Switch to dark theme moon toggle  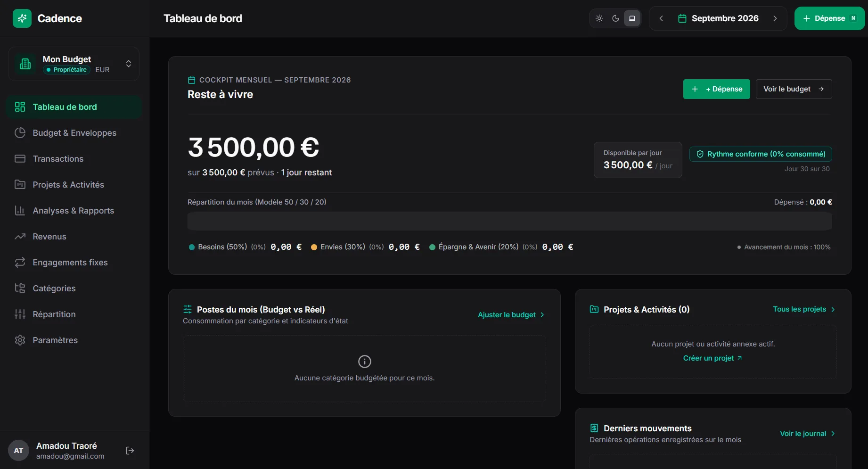click(x=615, y=18)
